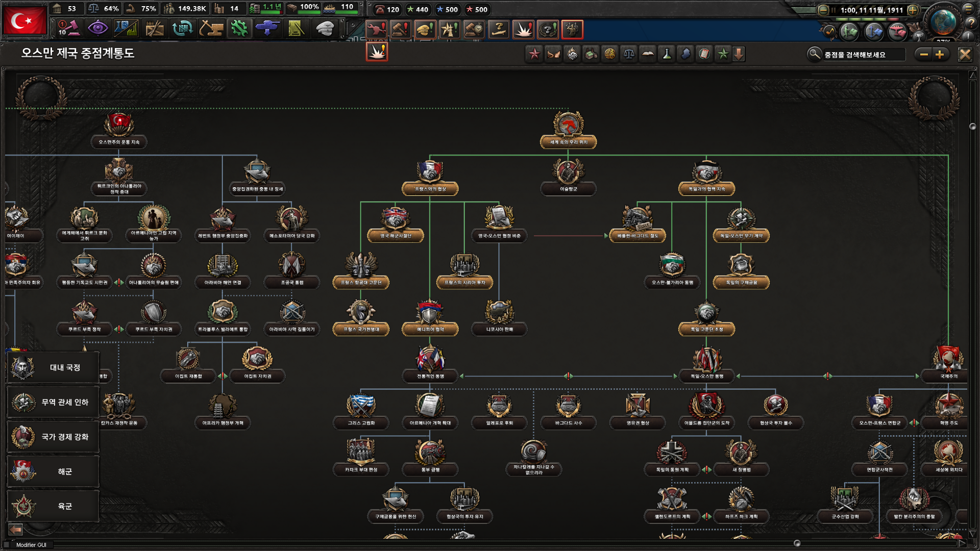The width and height of the screenshot is (980, 551).
Task: Select the 이슬람군 focus
Action: [x=568, y=178]
